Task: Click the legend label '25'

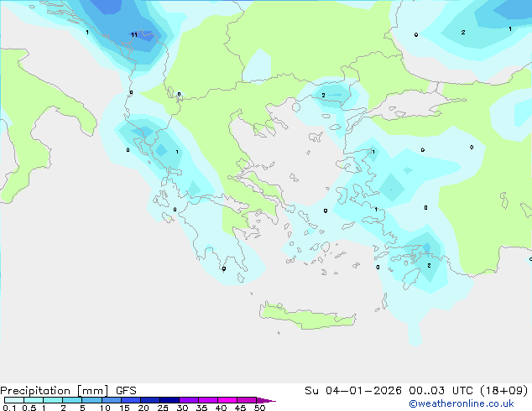Action: click(x=163, y=408)
